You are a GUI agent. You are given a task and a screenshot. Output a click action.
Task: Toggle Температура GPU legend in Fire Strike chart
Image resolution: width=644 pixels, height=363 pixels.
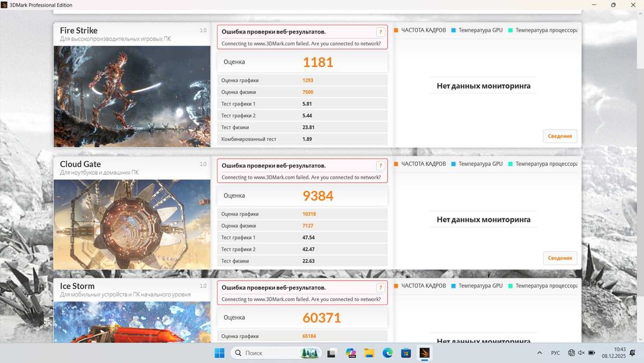(x=477, y=30)
